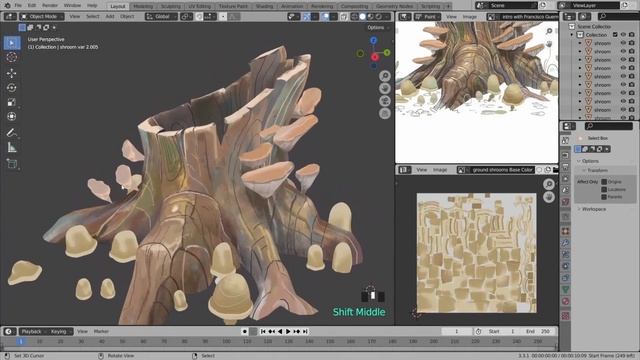The height and width of the screenshot is (360, 640).
Task: Open the Keying dropdown in timeline
Action: pyautogui.click(x=60, y=331)
